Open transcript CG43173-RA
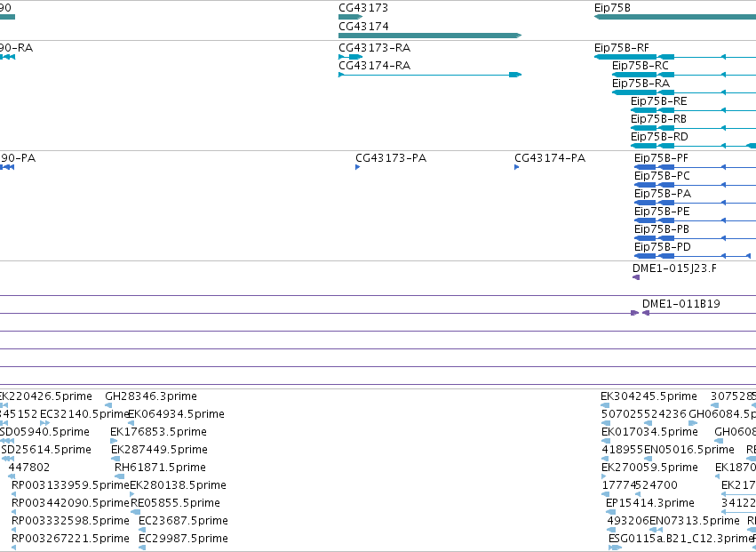Image resolution: width=756 pixels, height=552 pixels. [374, 48]
